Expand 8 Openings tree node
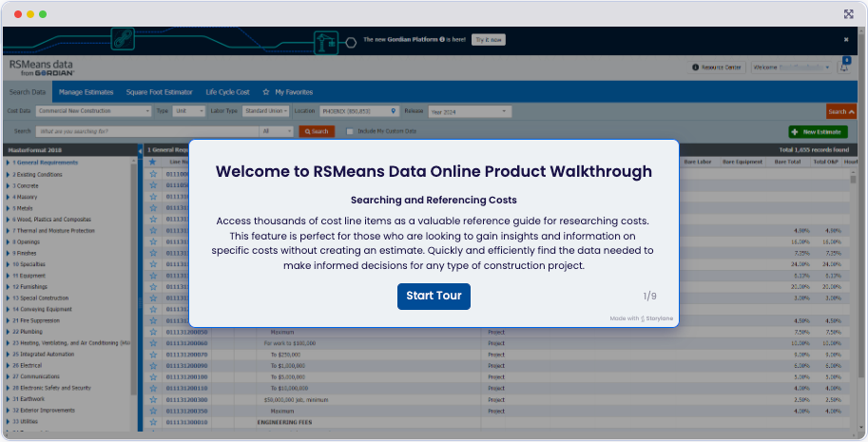This screenshot has width=868, height=442. [8, 241]
